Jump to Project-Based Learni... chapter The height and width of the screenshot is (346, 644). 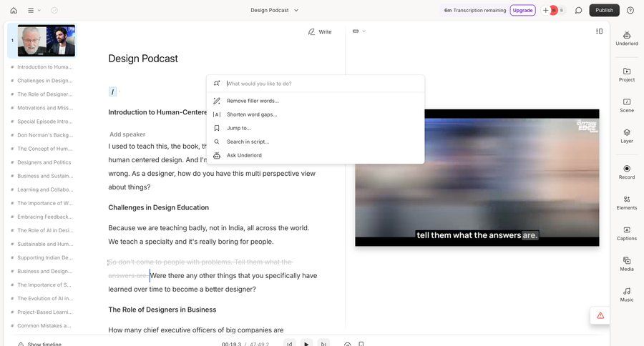(x=45, y=312)
